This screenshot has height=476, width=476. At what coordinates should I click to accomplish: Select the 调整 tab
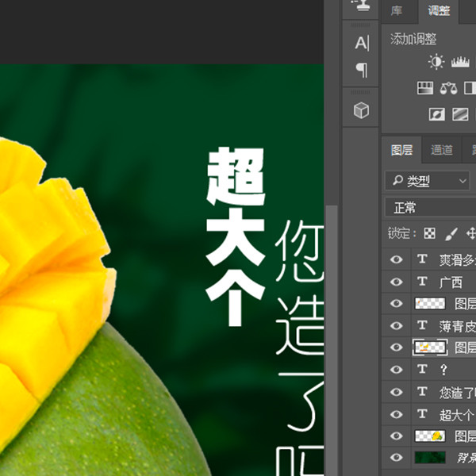[x=439, y=11]
